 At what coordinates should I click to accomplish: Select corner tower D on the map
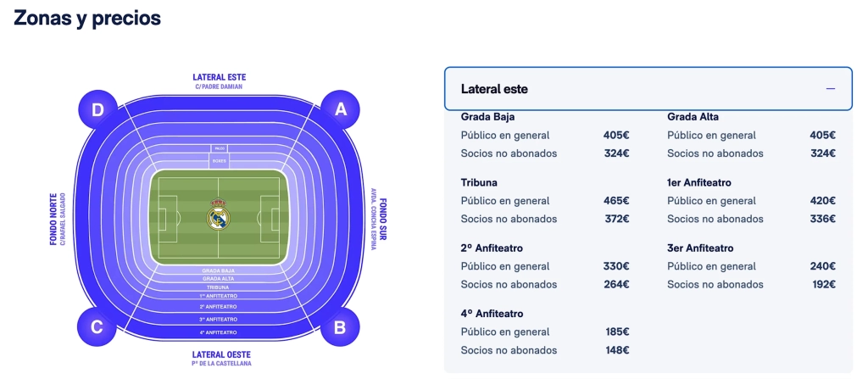97,109
